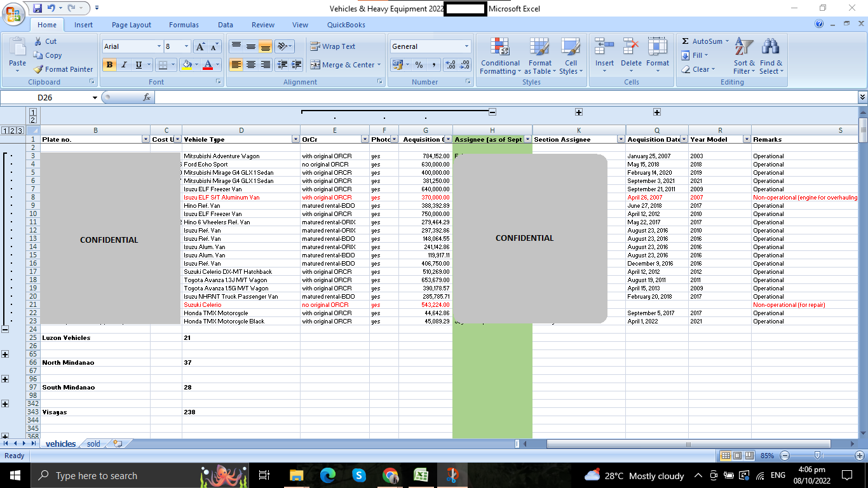Switch to Page Break Preview in status bar
The height and width of the screenshot is (488, 868).
tap(749, 456)
